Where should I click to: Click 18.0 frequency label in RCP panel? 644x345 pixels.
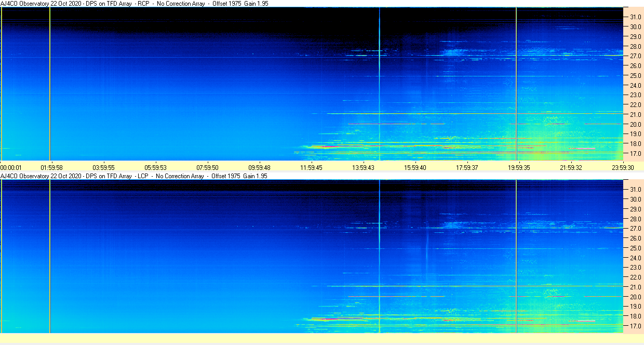point(635,144)
